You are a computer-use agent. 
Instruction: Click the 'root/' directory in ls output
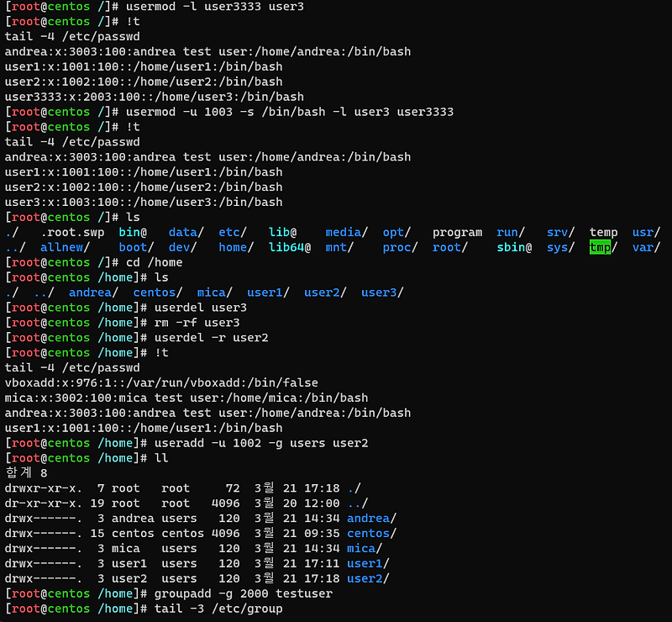(450, 247)
